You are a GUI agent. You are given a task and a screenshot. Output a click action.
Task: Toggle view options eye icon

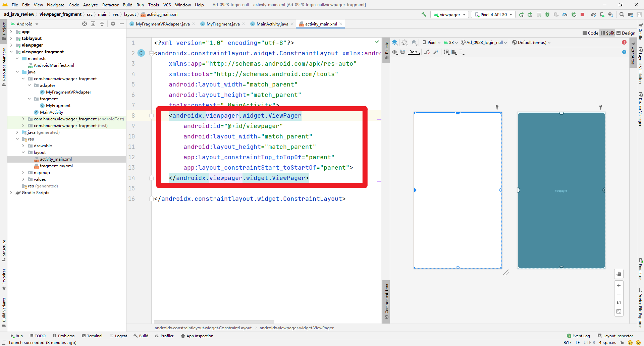(395, 52)
